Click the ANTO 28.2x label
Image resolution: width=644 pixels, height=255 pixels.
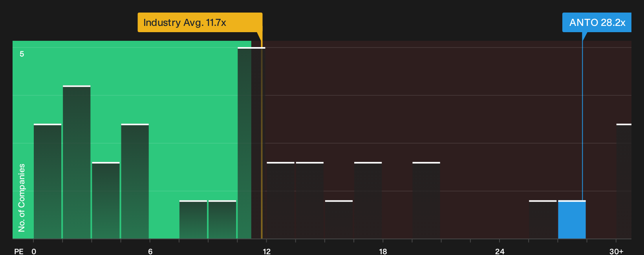click(597, 22)
